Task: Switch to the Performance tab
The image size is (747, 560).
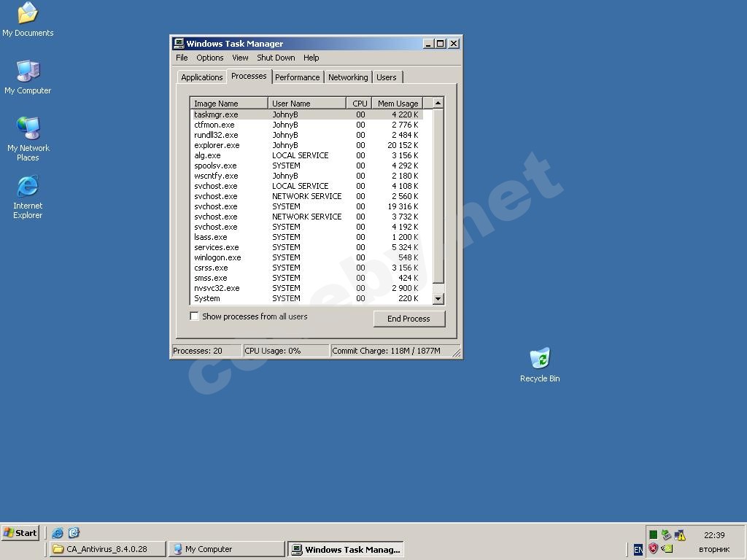Action: tap(297, 77)
